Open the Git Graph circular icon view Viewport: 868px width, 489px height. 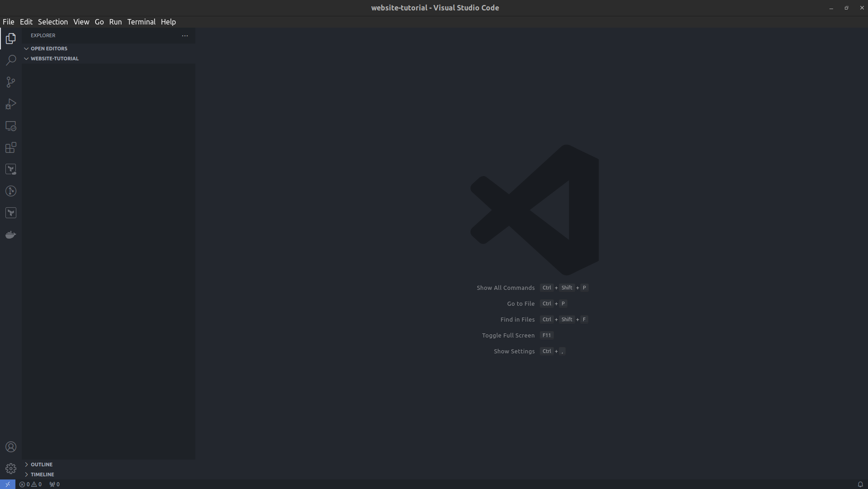tap(11, 191)
